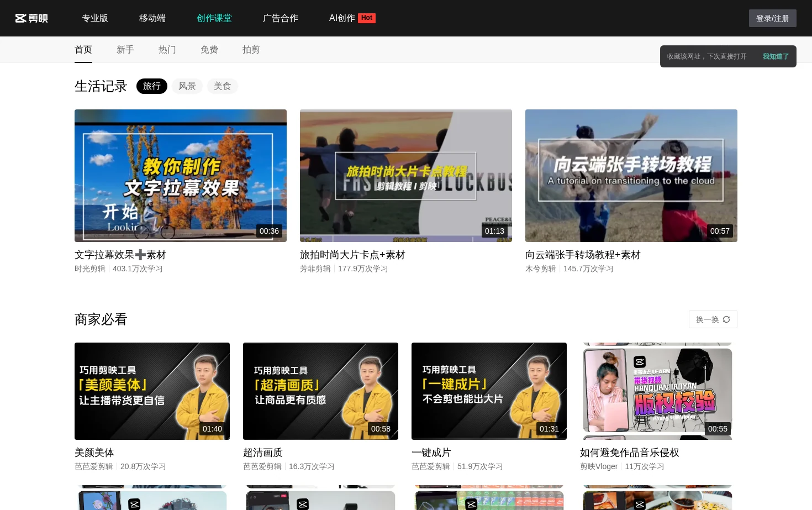Click the 01:13 duration badge
Viewport: 812px width, 510px height.
pos(494,231)
